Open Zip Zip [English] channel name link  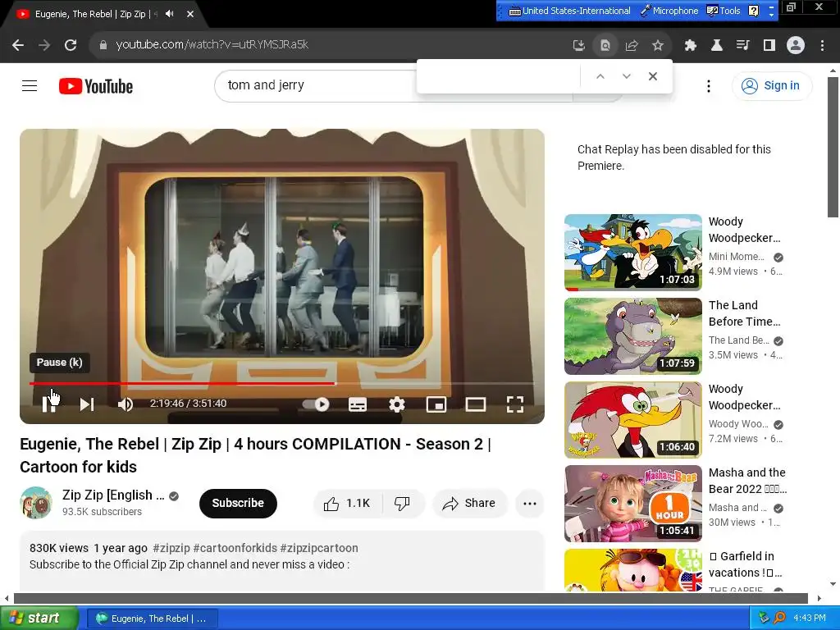pyautogui.click(x=113, y=495)
